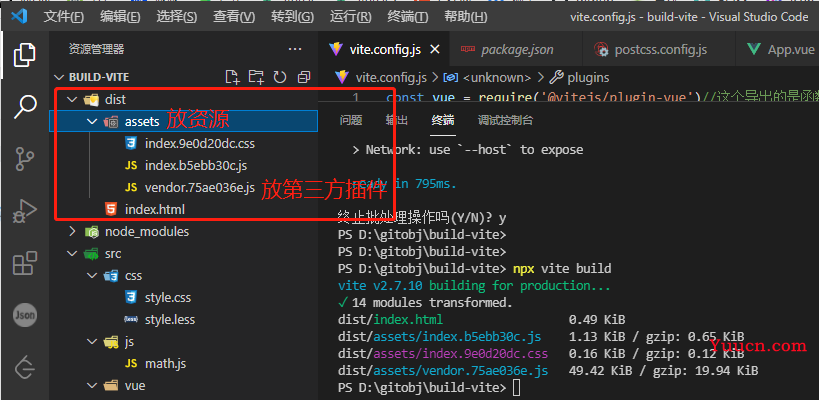
Task: Open index.9e0d20dc.css in explorer
Action: coord(200,143)
